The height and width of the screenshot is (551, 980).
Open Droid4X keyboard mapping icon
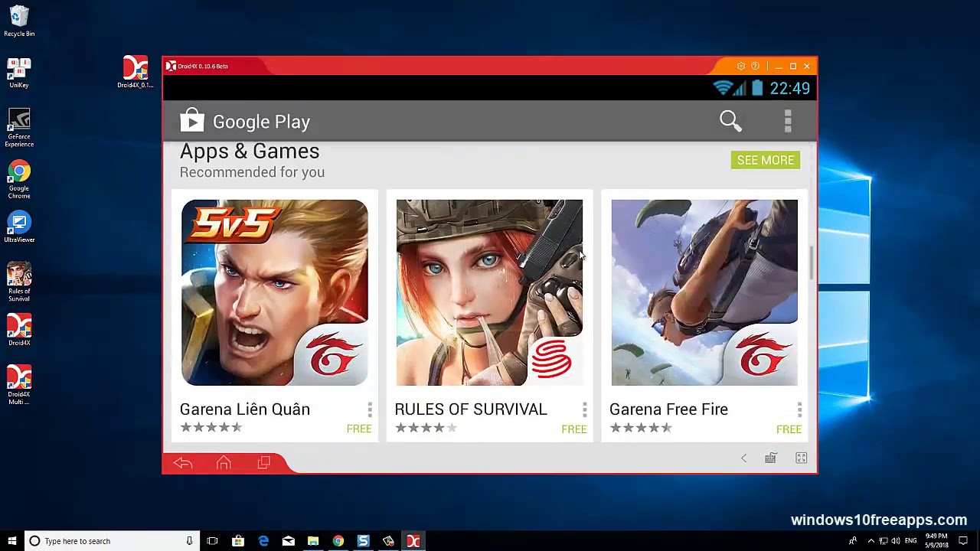click(771, 458)
